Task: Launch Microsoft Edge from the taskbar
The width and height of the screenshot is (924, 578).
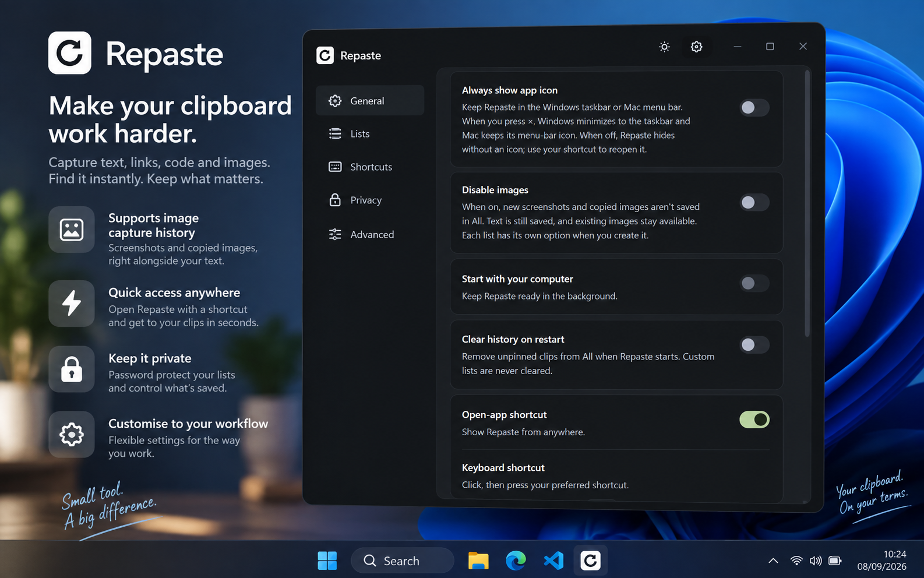Action: 516,561
